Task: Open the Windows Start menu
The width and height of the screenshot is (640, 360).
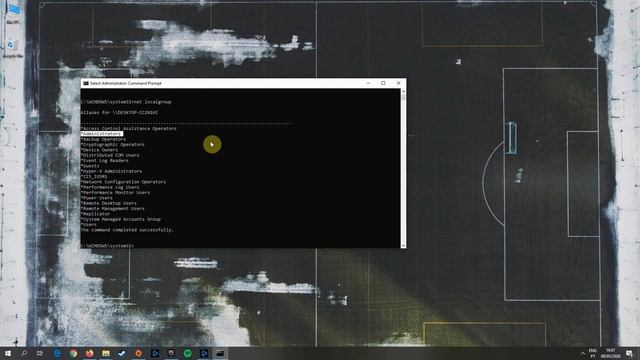Action: click(x=8, y=353)
